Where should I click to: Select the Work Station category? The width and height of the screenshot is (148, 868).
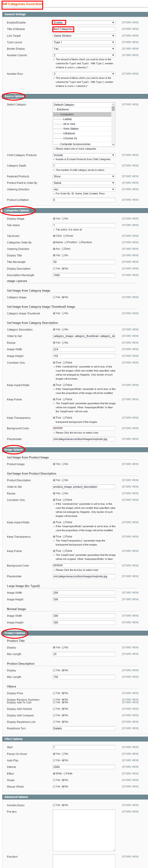82,129
